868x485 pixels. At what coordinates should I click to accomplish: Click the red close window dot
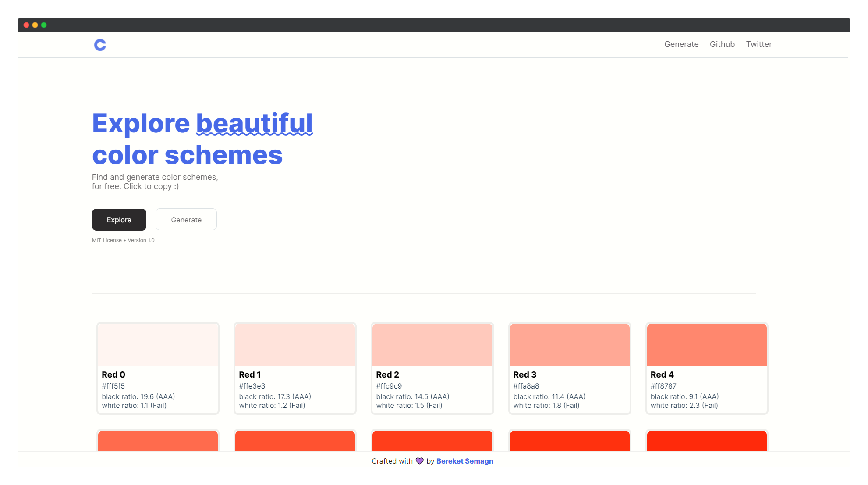(26, 25)
